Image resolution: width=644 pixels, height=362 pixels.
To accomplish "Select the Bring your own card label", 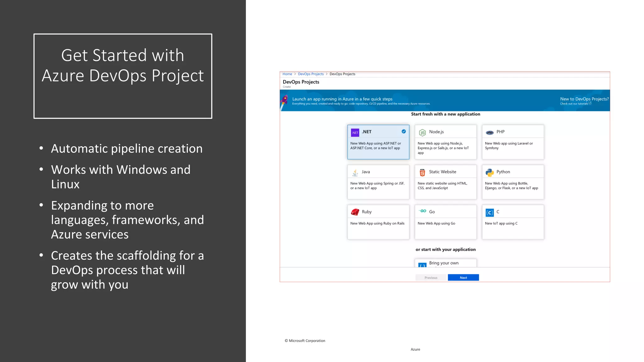I will (444, 263).
